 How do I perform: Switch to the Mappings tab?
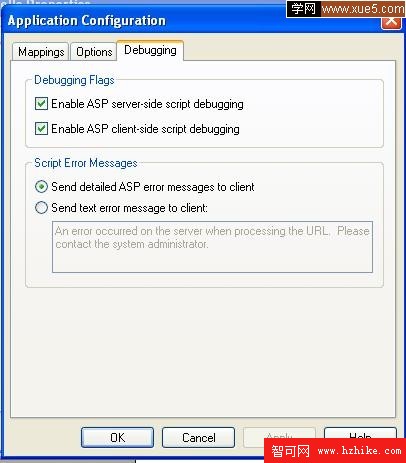(x=41, y=52)
